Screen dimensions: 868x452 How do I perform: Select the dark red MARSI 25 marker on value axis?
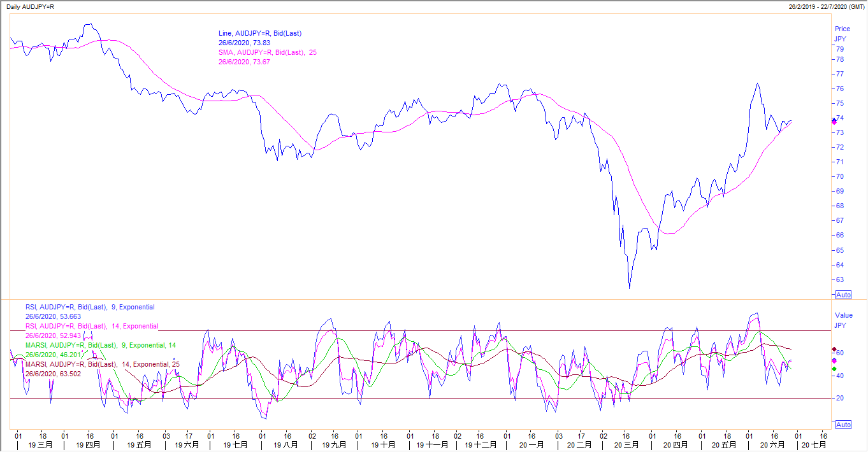(x=834, y=350)
